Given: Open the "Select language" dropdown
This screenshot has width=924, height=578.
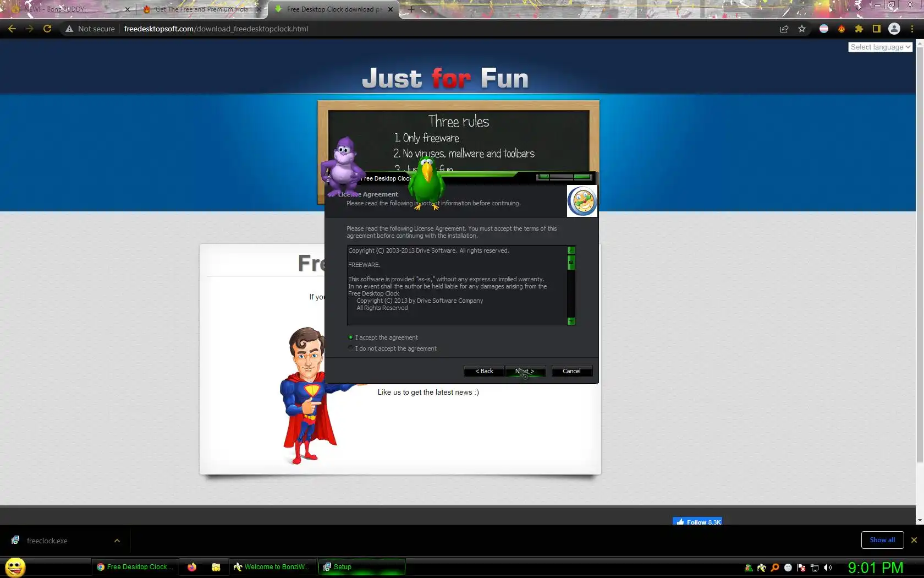Looking at the screenshot, I should tap(880, 47).
